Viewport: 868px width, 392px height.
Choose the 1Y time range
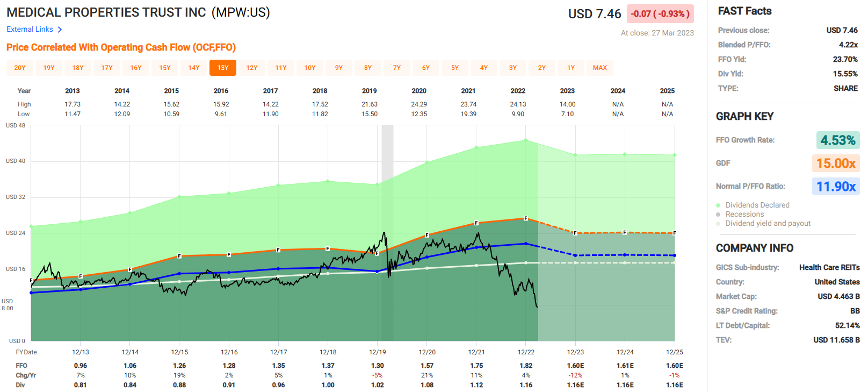tap(571, 68)
